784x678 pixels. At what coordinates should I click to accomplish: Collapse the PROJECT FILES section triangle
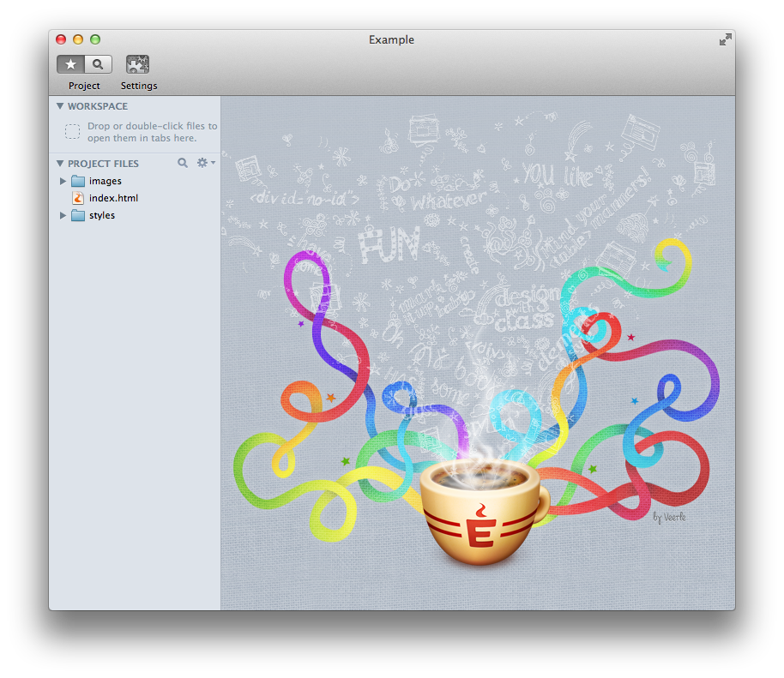click(x=60, y=163)
